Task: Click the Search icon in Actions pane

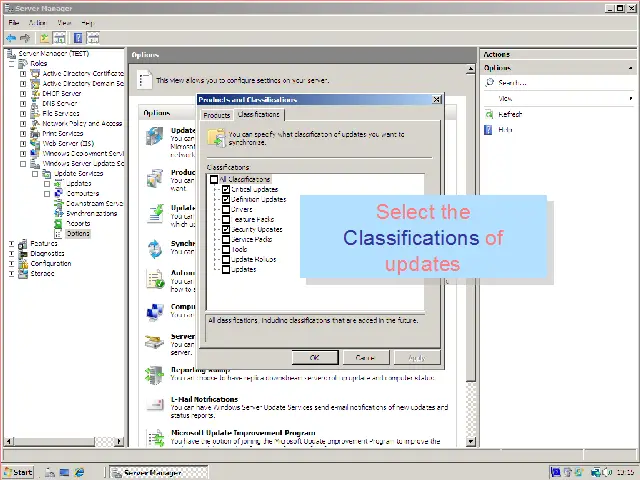Action: [x=489, y=82]
